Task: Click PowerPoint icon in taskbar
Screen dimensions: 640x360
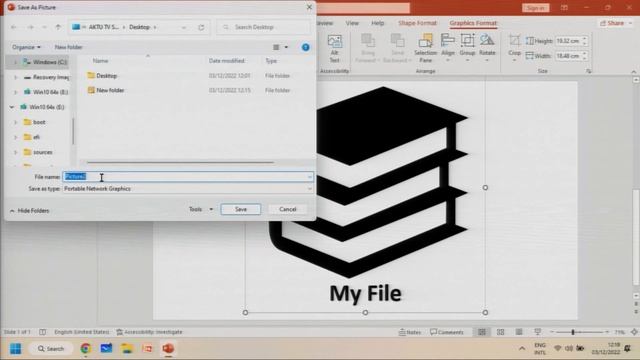Action: (x=168, y=349)
